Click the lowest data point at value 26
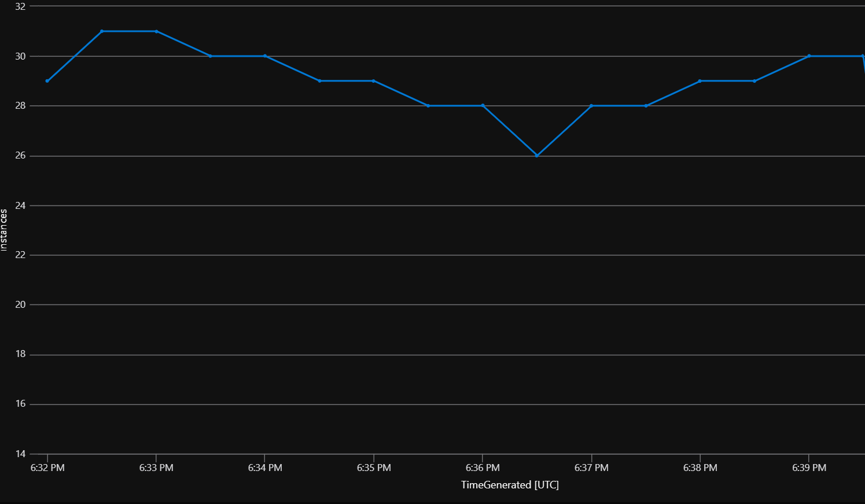 click(537, 156)
